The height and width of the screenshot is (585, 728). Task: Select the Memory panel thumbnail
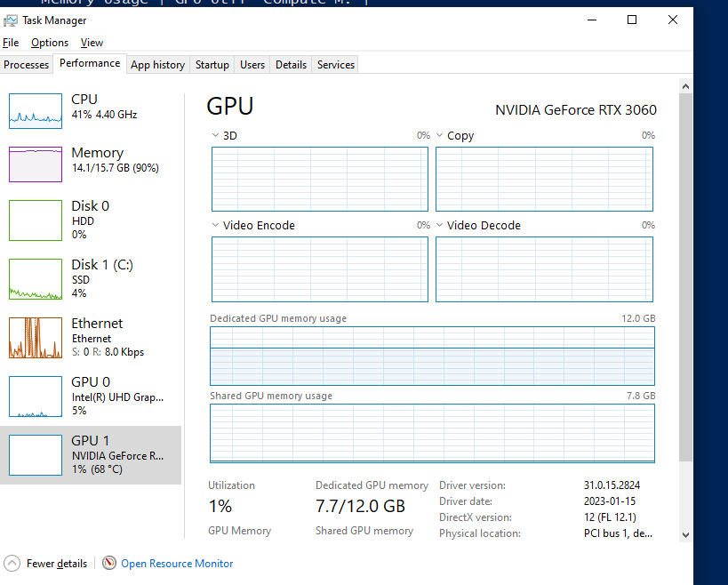36,164
